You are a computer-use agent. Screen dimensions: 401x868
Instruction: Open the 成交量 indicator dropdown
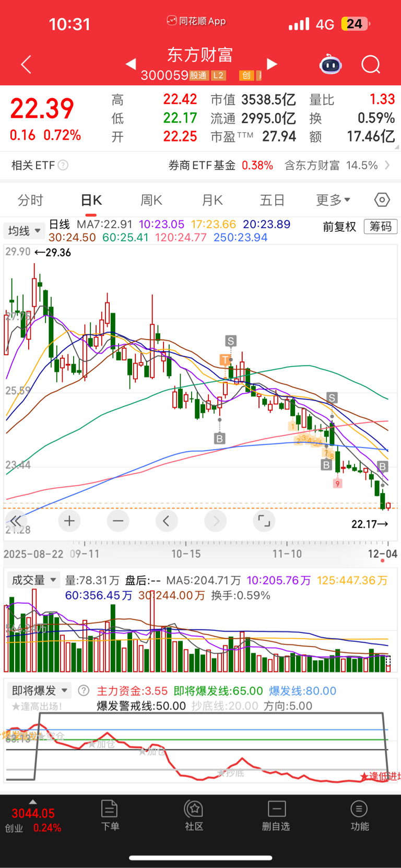click(33, 580)
